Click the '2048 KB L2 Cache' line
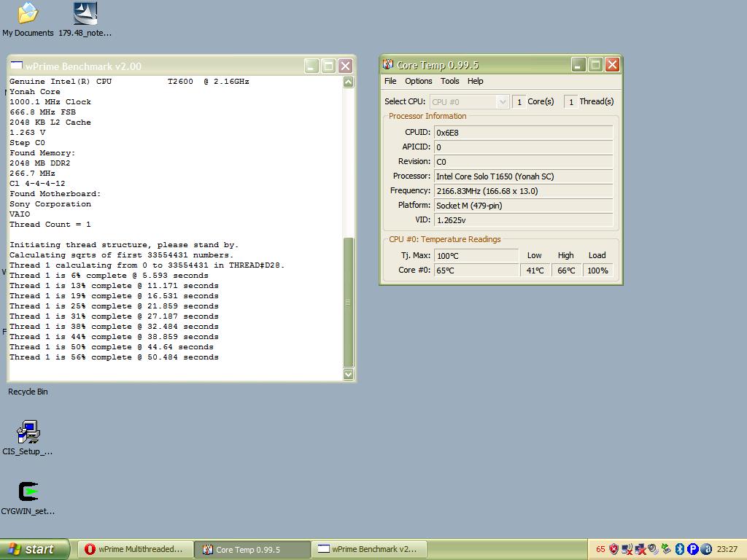Screen dimensions: 747x560 [x=50, y=122]
